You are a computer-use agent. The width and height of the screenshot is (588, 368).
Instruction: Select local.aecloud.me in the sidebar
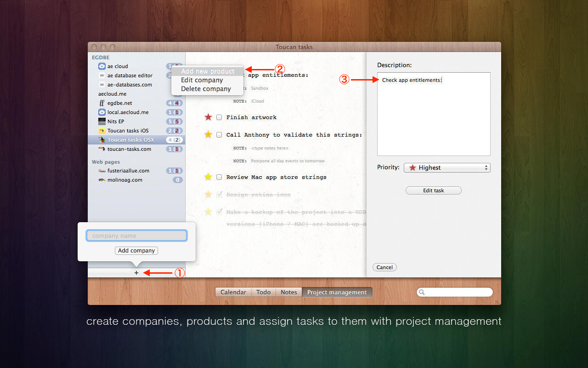136,112
